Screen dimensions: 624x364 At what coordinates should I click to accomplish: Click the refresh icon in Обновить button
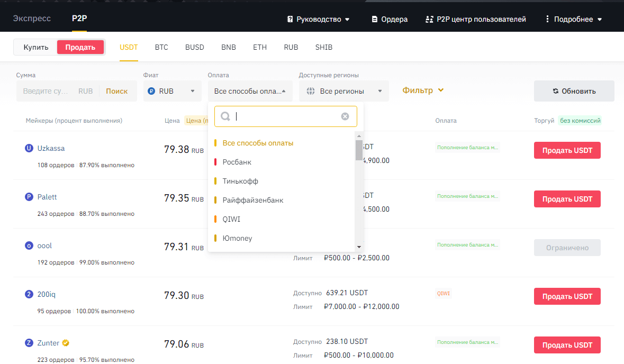coord(556,91)
